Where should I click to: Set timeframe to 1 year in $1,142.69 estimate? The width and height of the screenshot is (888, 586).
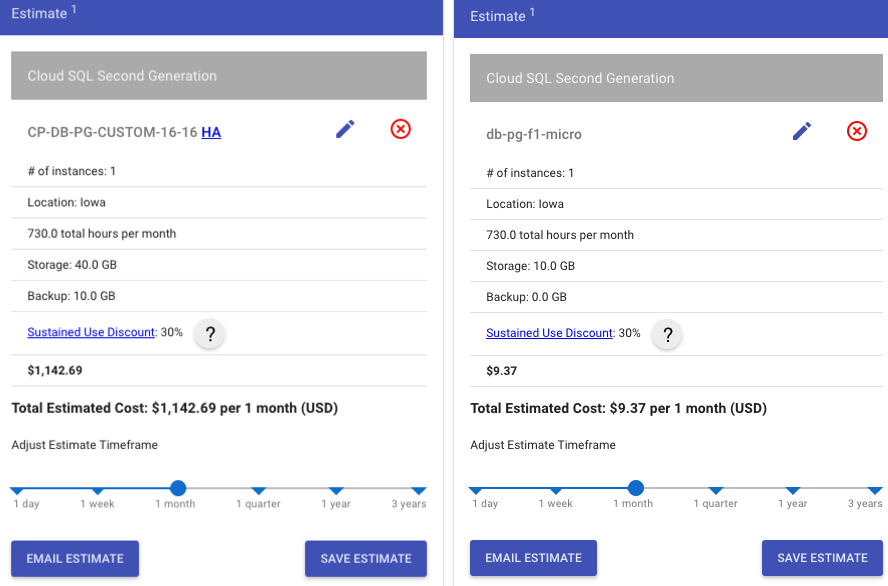tap(336, 490)
